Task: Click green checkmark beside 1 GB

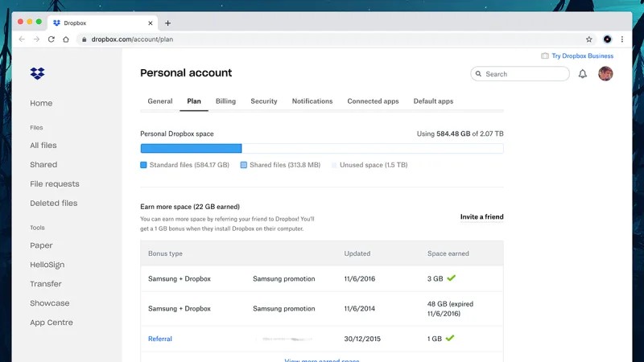Action: tap(450, 338)
